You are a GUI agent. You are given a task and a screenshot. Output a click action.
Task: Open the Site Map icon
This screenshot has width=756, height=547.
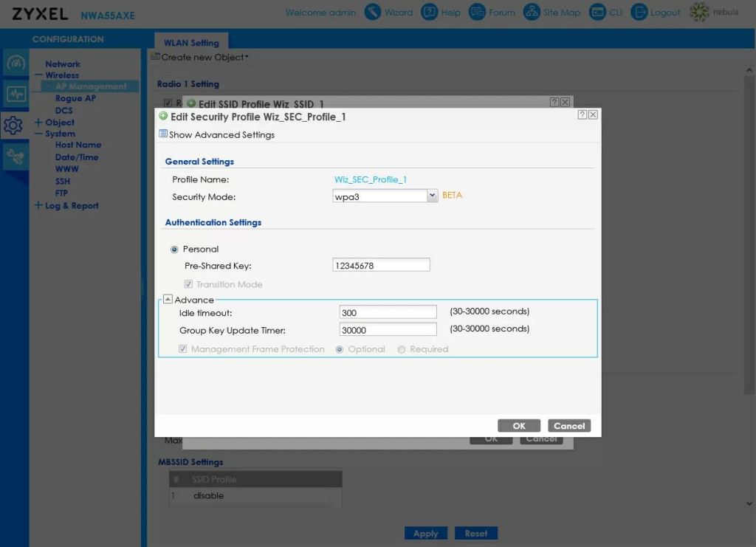coord(532,13)
